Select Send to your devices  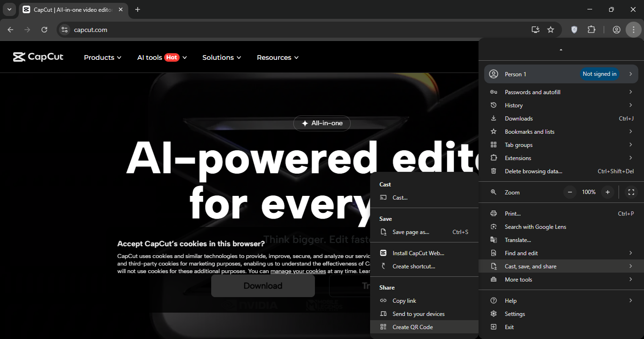pos(419,314)
